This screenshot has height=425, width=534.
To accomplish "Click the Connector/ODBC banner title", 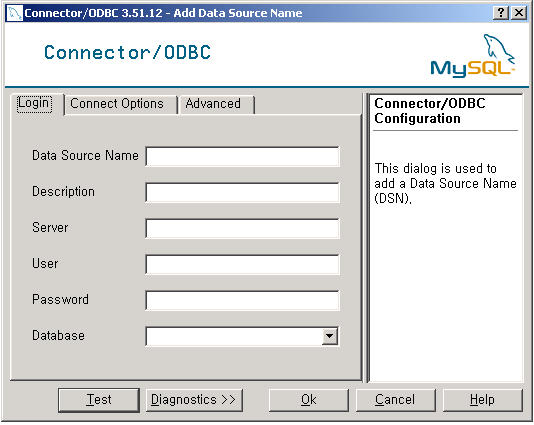I will coord(127,52).
